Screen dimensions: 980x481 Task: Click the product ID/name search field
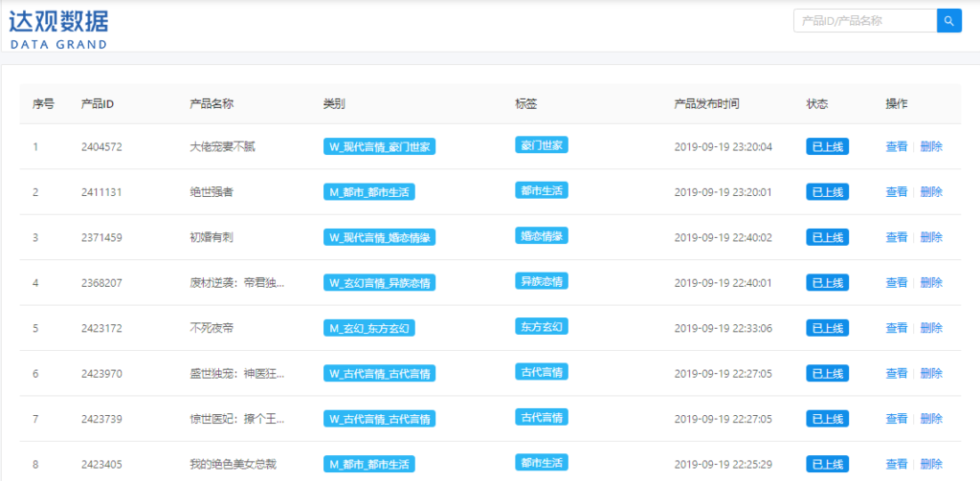(x=863, y=20)
